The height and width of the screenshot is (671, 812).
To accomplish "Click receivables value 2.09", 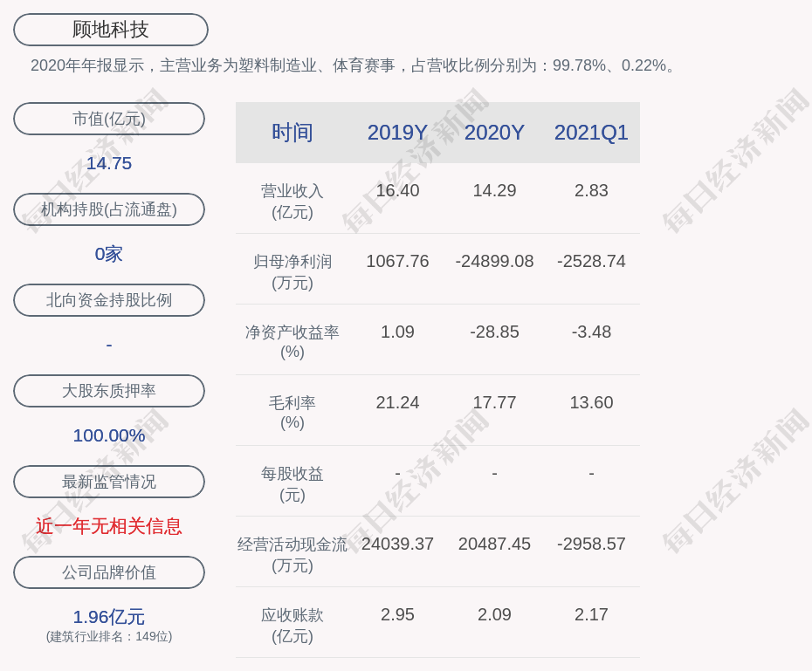I will (494, 614).
